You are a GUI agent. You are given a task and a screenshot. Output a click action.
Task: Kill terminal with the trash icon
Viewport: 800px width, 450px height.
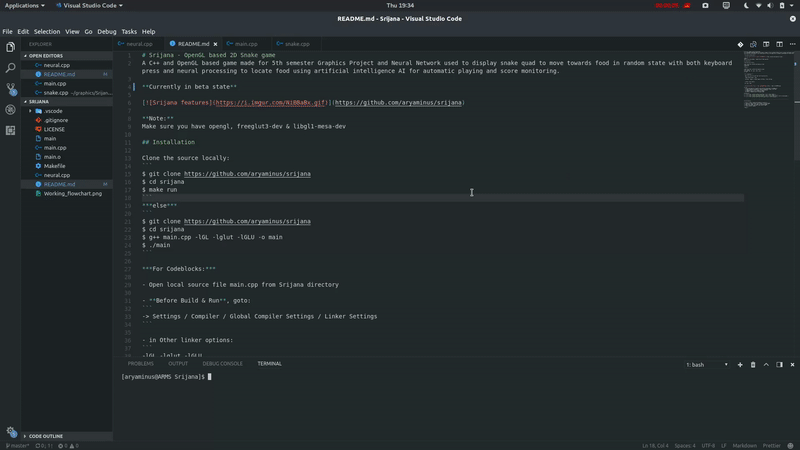click(x=753, y=365)
